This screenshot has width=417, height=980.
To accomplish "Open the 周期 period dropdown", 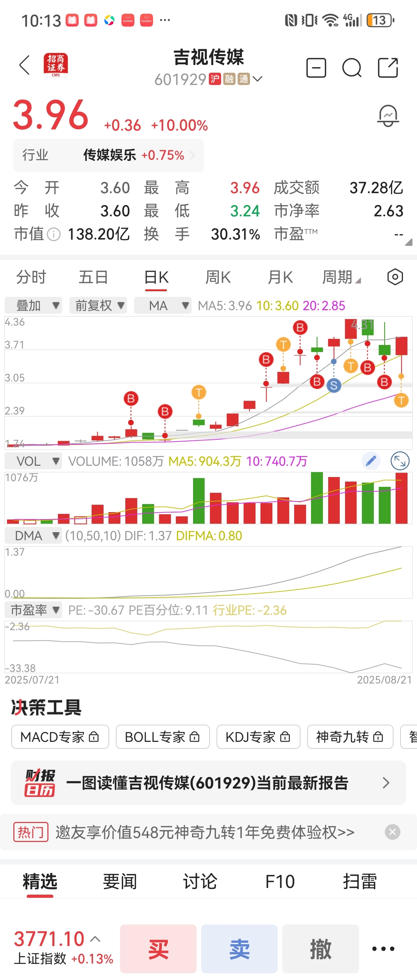I will [341, 277].
